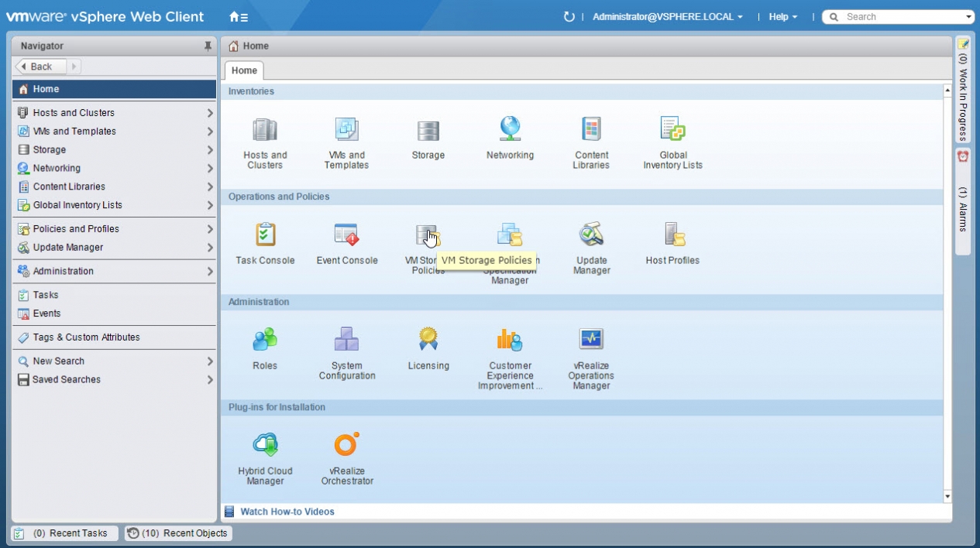Open the Task Console icon
Image resolution: width=980 pixels, height=548 pixels.
coord(265,235)
